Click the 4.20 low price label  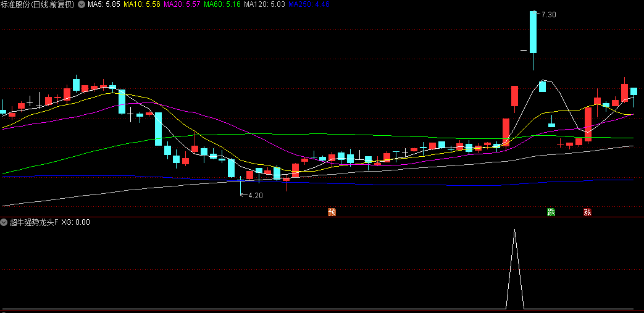coord(256,196)
